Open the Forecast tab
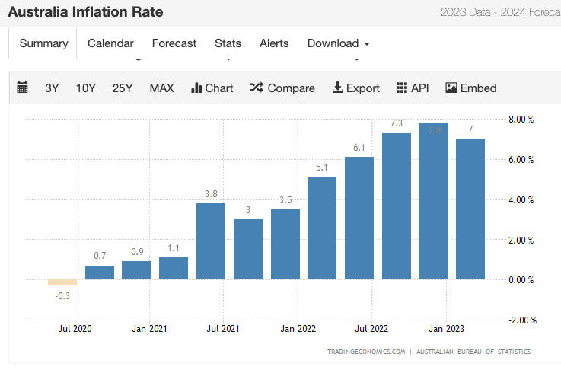561x392 pixels. (x=174, y=43)
